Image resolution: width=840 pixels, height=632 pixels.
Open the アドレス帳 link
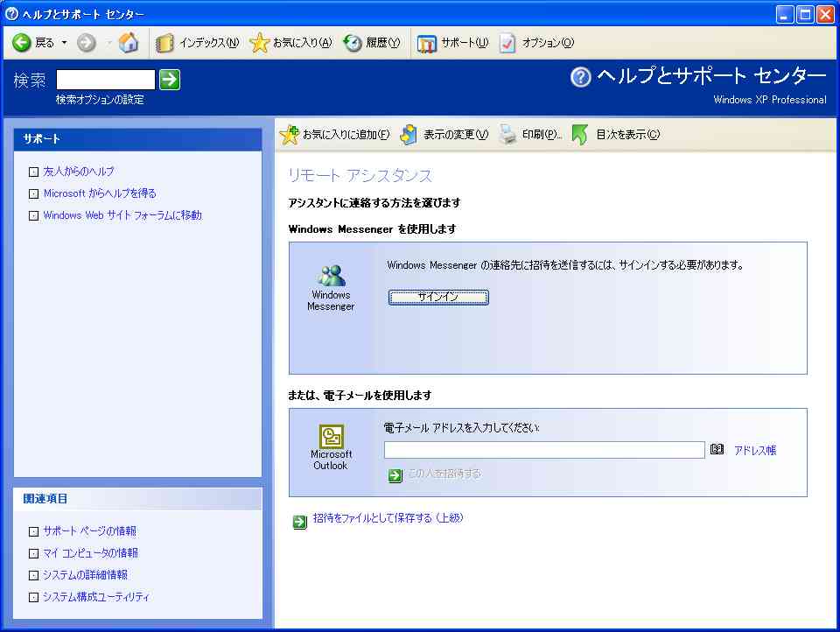click(x=755, y=450)
